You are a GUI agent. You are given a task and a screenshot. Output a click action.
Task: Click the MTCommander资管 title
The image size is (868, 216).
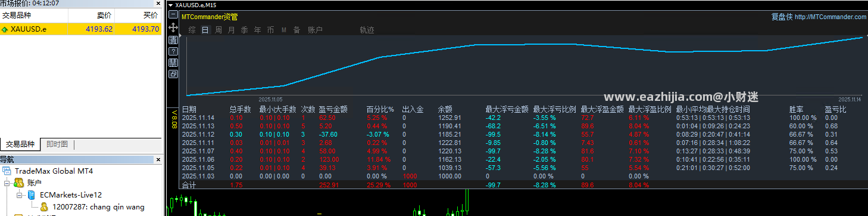(210, 17)
